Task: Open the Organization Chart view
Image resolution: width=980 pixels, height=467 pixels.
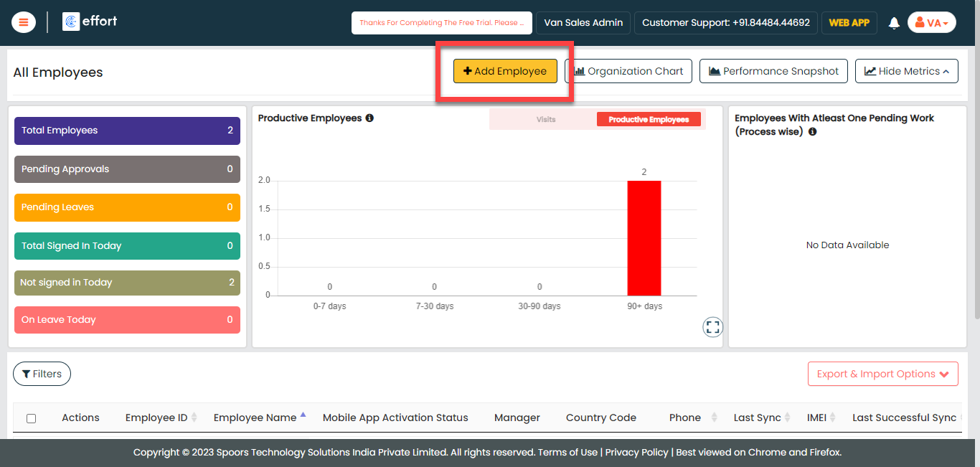Action: [628, 71]
